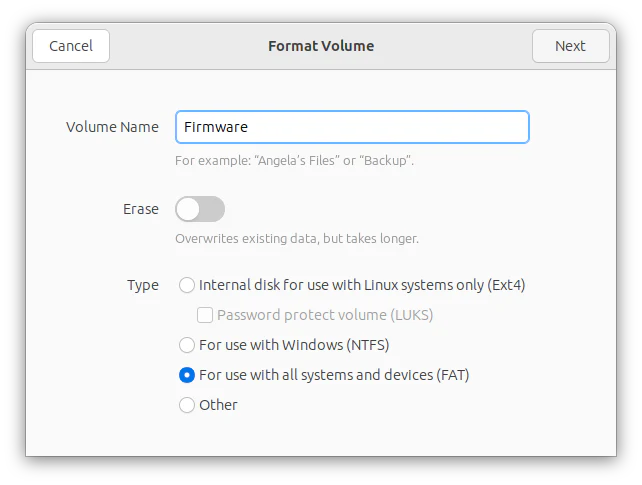Screen dimensions: 642x485
Task: Click the "Type" label text
Action: point(142,285)
